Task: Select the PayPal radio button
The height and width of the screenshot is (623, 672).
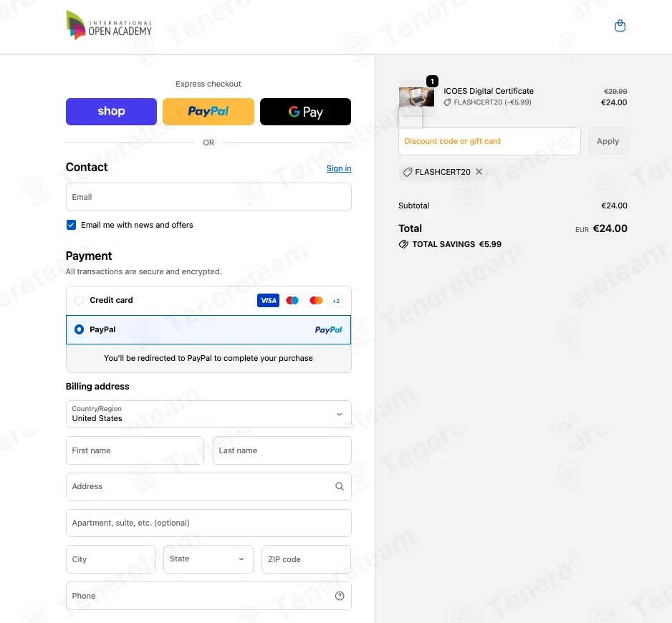Action: point(79,329)
